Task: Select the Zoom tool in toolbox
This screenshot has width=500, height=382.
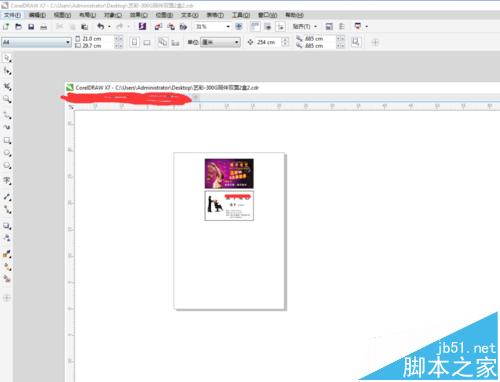Action: 7,99
